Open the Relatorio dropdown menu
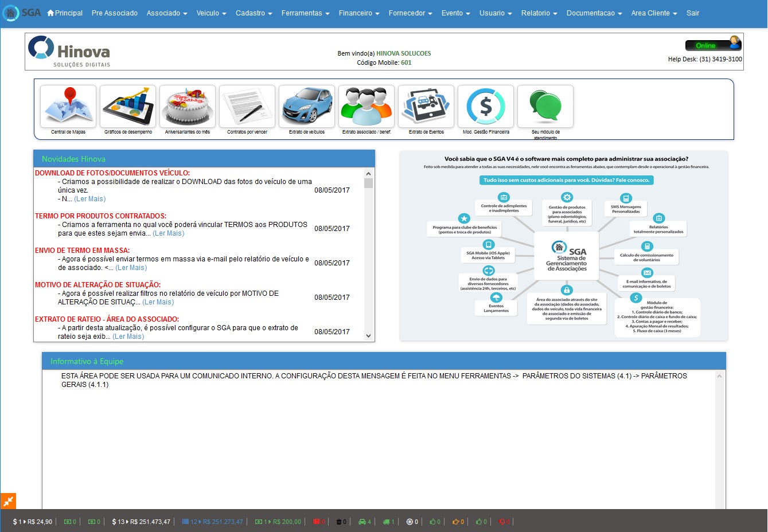 click(539, 13)
